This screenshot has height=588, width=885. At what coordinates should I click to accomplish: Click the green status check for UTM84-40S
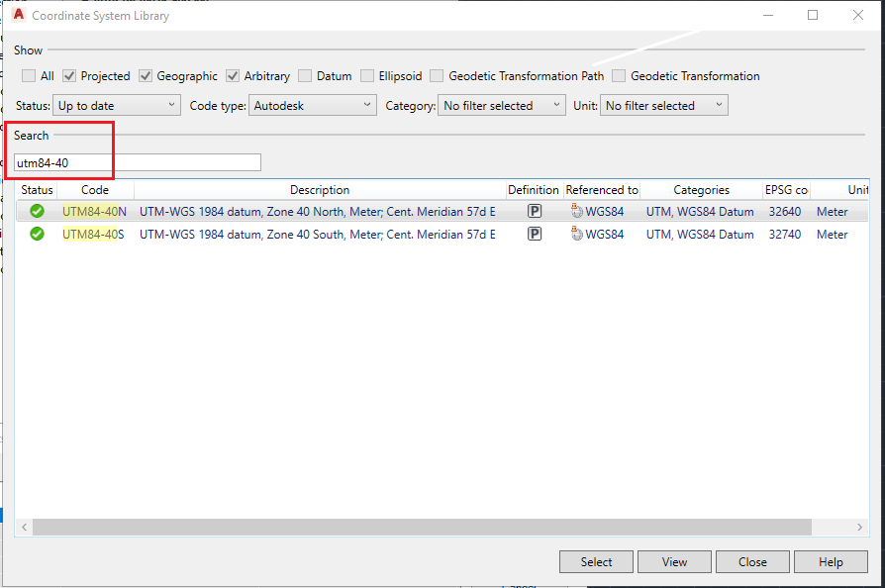click(x=37, y=234)
